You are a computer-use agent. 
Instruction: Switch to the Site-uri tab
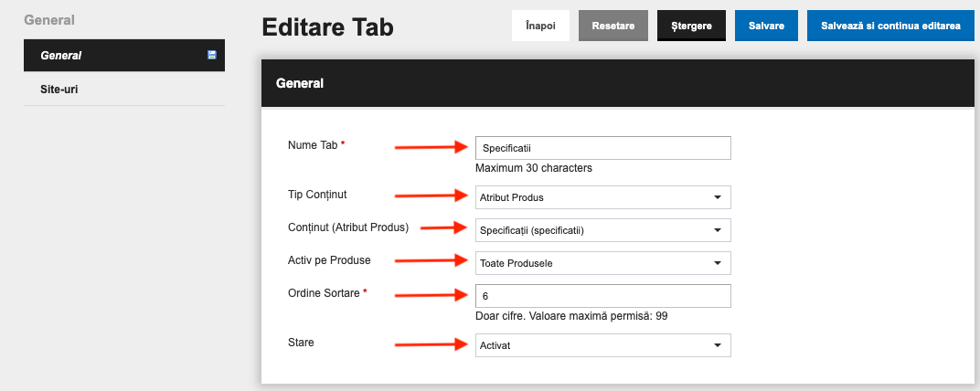[x=124, y=90]
